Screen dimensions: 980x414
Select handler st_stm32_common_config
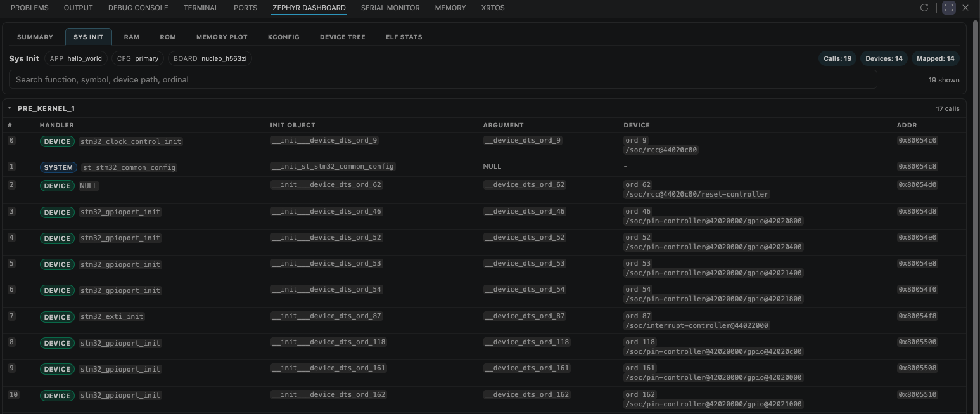[x=129, y=168]
